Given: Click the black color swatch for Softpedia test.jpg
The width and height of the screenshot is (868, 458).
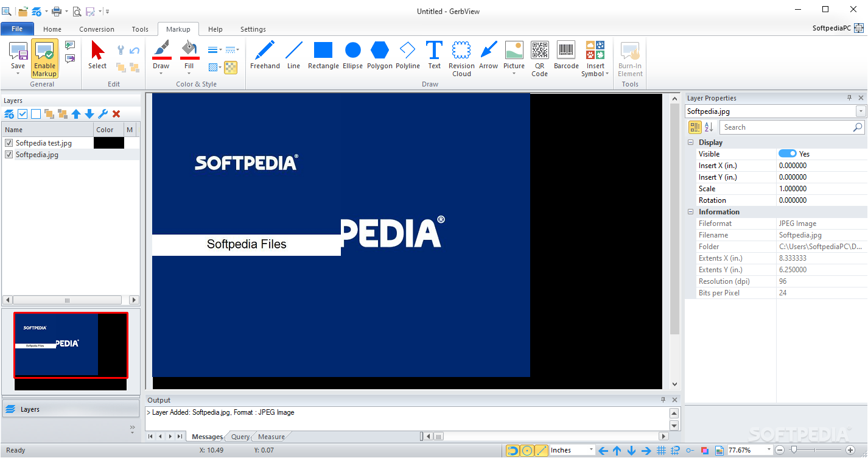Looking at the screenshot, I should 109,143.
